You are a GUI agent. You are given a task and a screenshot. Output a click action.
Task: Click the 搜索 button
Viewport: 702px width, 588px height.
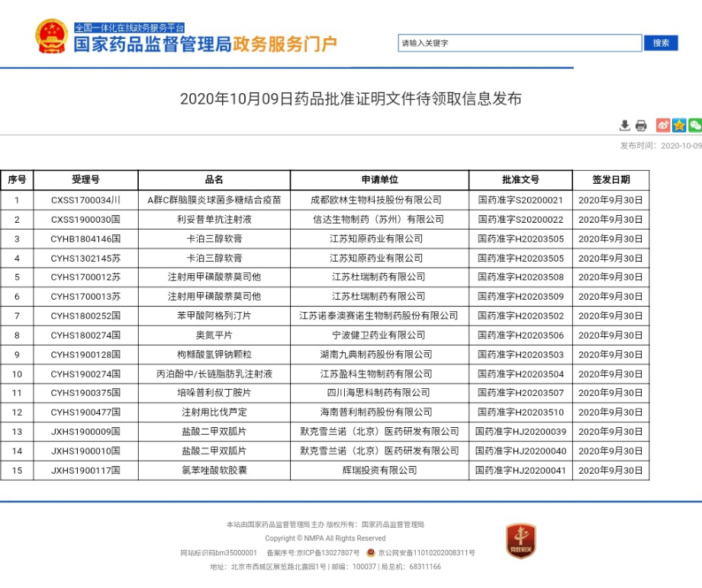tap(661, 43)
